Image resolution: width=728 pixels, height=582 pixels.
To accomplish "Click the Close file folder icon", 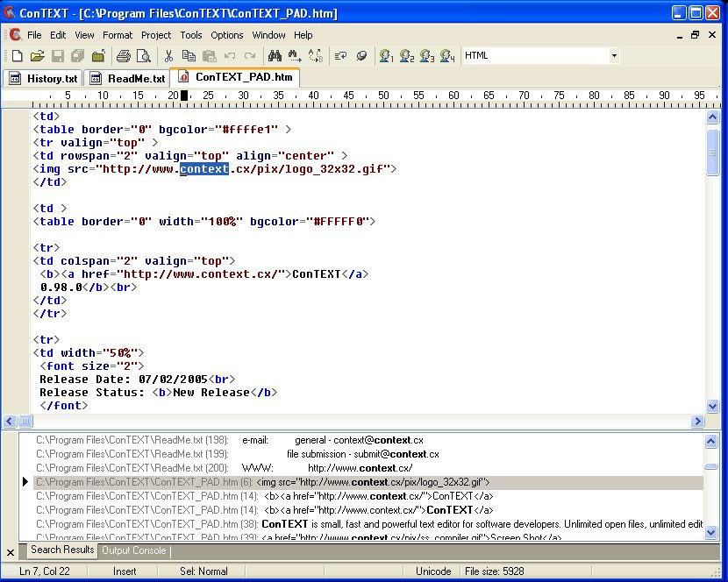I will 98,56.
